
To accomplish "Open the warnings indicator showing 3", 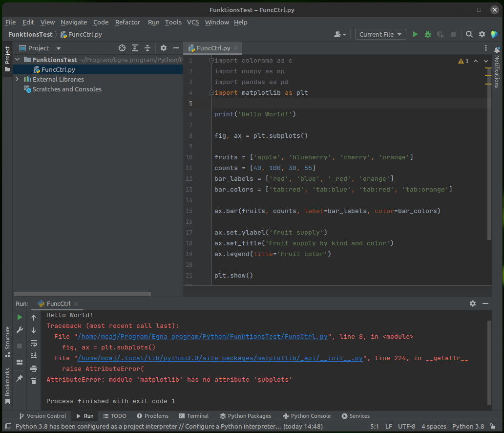I will point(463,61).
